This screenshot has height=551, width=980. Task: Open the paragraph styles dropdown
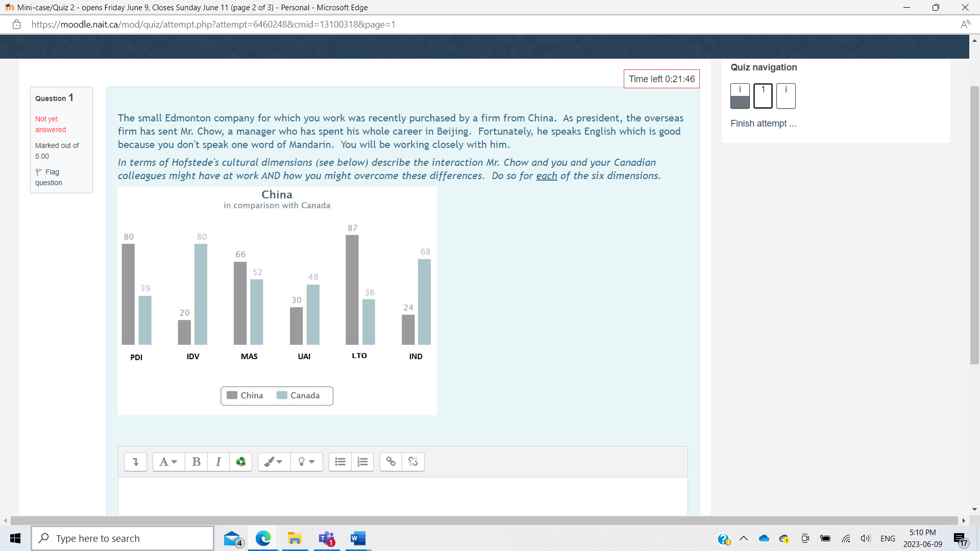(168, 462)
